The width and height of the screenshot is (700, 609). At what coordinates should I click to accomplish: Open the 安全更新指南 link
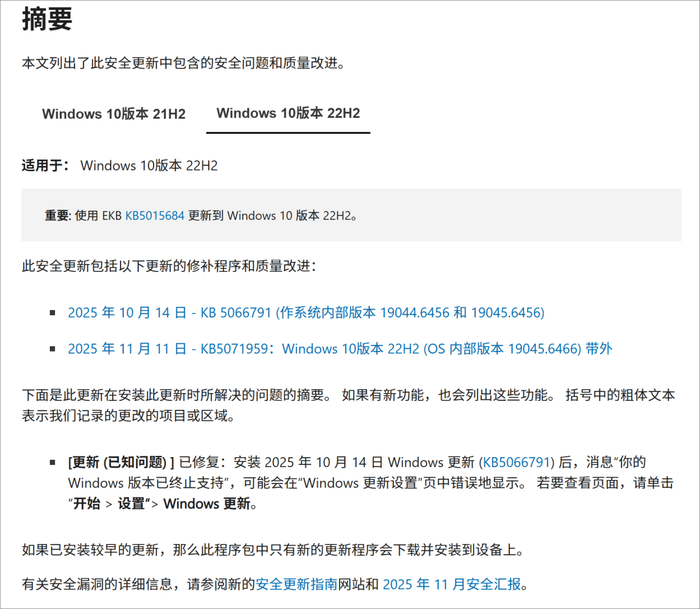coord(296,584)
